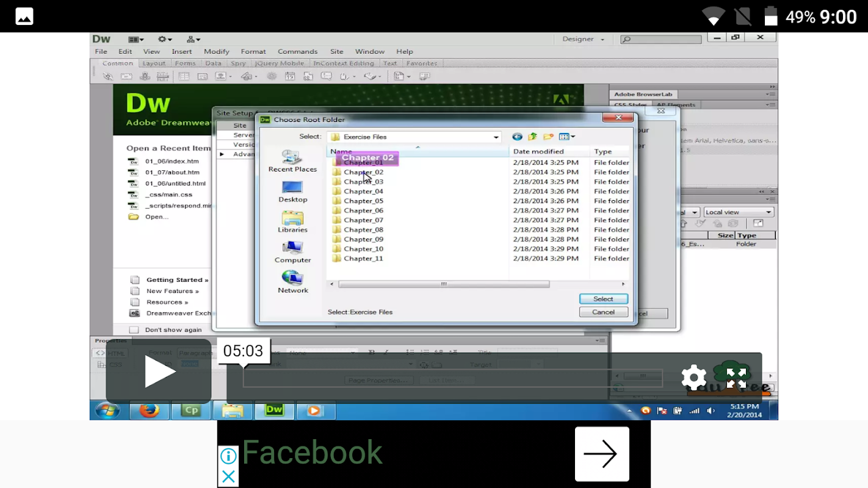Toggle the Don't show again checkbox
This screenshot has height=488, width=868.
(134, 330)
